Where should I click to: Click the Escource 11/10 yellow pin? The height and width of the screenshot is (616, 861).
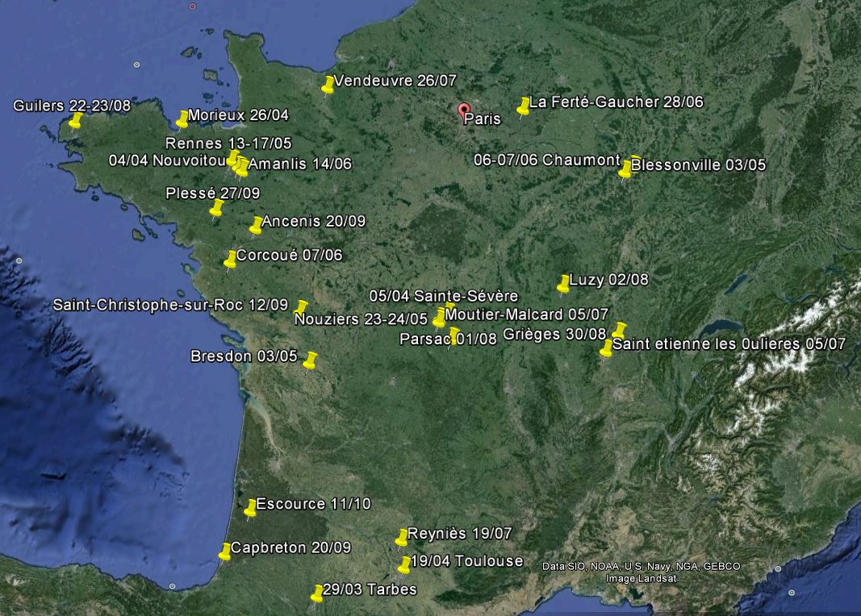pos(251,507)
